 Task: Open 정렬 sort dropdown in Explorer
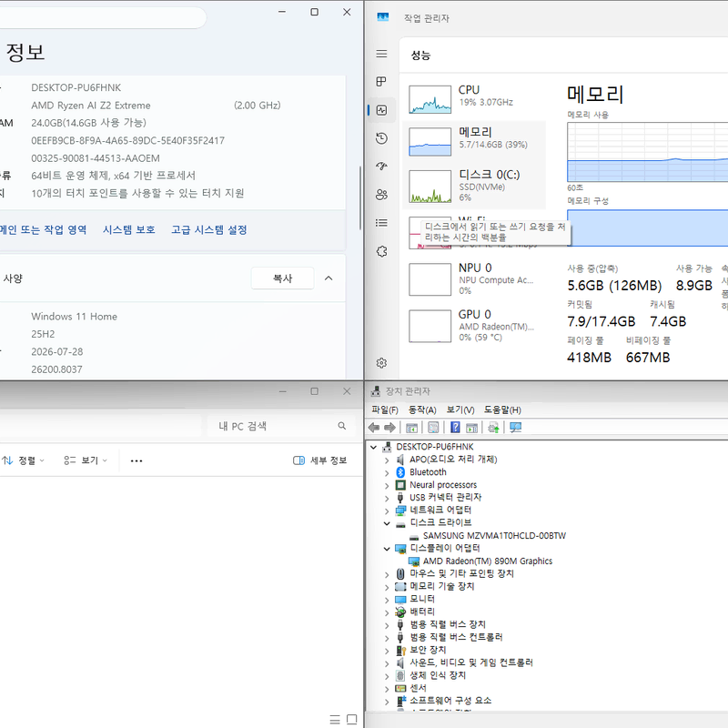[24, 460]
